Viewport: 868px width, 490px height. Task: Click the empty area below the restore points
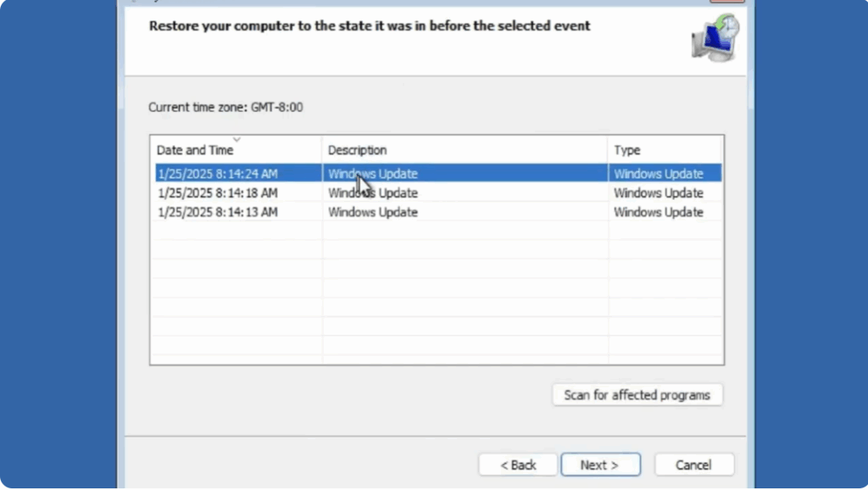click(437, 297)
